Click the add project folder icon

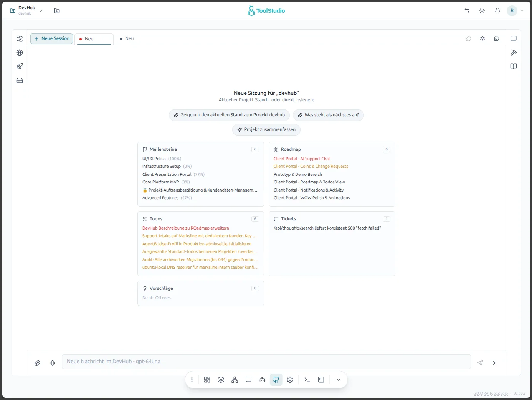click(x=57, y=11)
